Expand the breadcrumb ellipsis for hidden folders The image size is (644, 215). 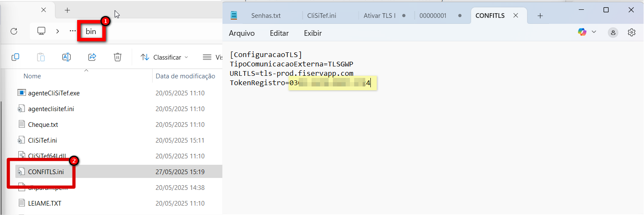(x=73, y=31)
